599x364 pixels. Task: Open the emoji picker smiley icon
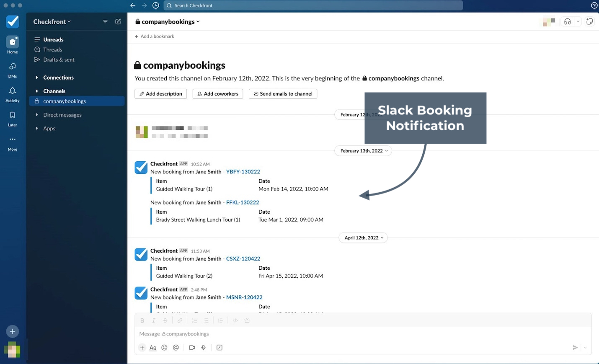(x=164, y=348)
